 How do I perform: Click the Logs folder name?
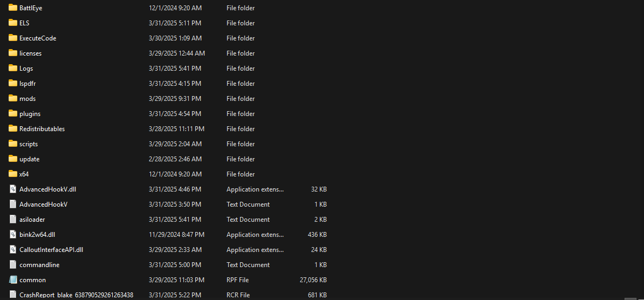click(x=26, y=69)
